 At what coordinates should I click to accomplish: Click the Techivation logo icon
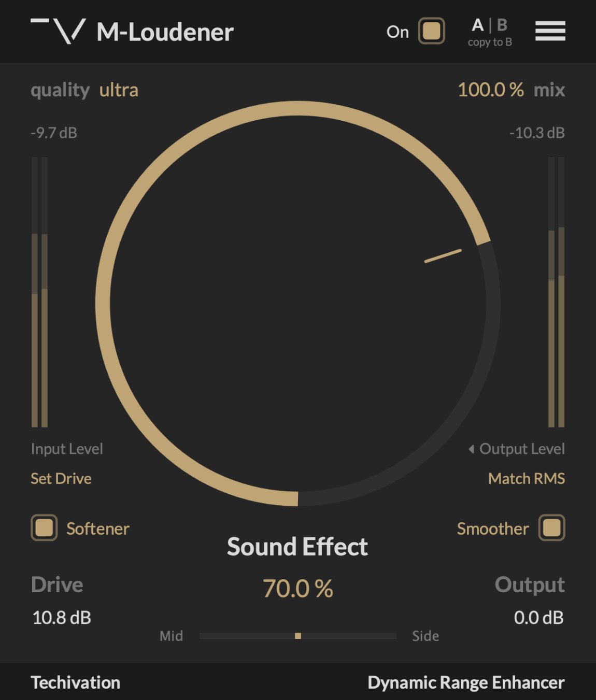58,31
